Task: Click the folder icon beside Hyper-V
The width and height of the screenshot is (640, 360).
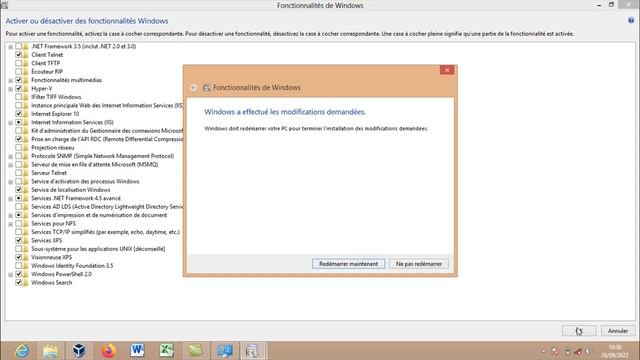Action: click(25, 89)
